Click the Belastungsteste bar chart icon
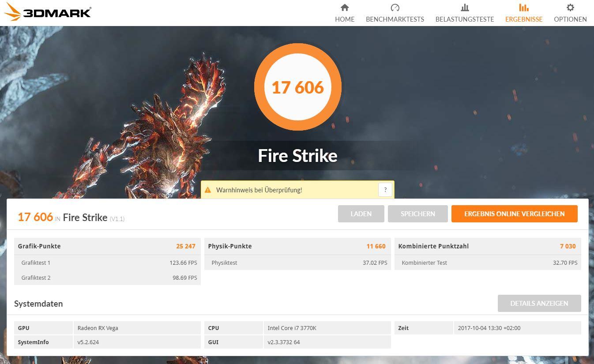The image size is (594, 364). [465, 8]
